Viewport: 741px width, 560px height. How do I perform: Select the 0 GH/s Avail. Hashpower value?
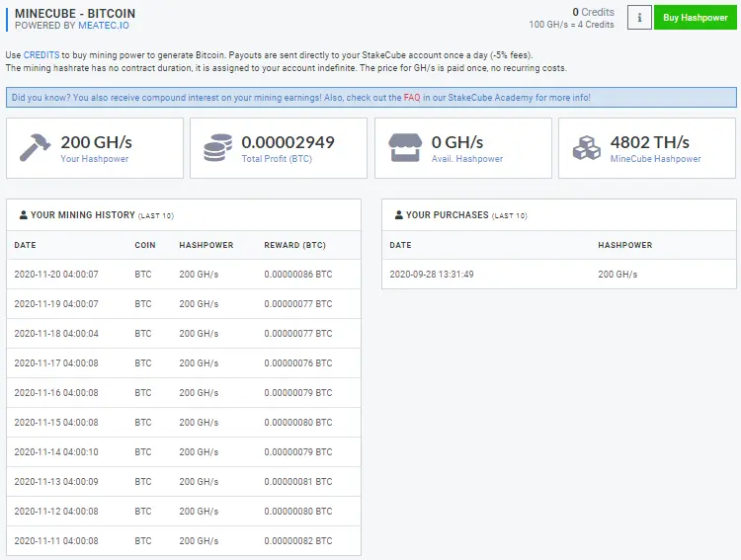[457, 142]
